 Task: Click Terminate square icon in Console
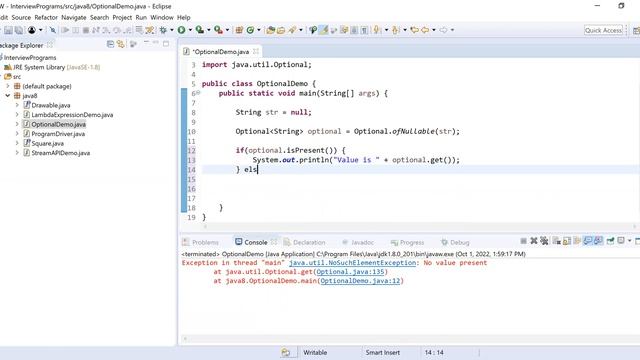coord(523,241)
